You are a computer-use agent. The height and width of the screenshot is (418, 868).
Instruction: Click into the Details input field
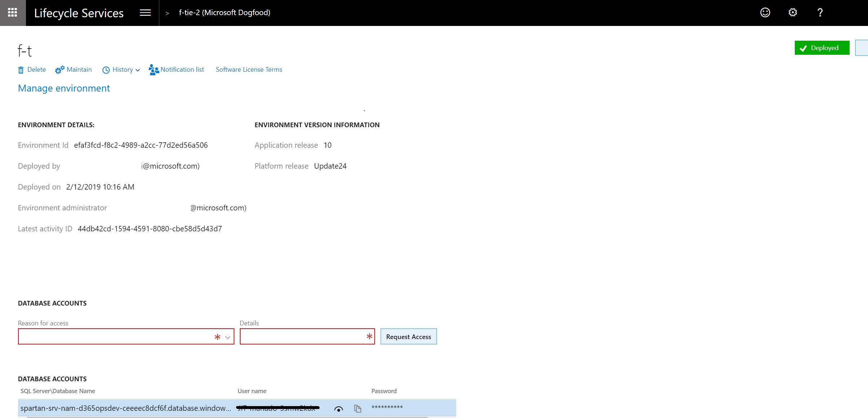pyautogui.click(x=303, y=337)
